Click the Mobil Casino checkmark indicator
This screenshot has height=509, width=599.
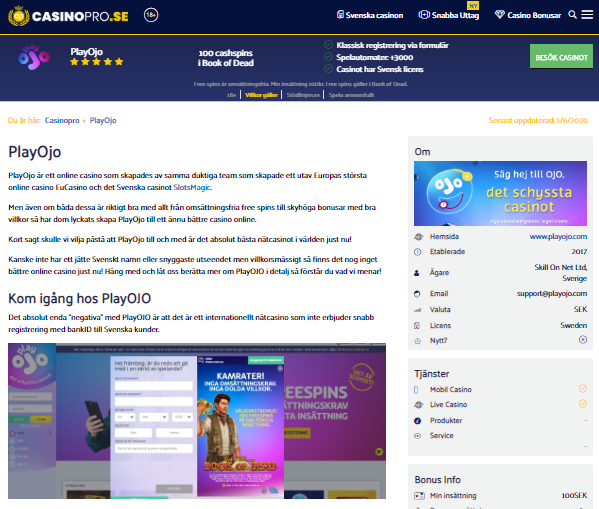pyautogui.click(x=583, y=389)
